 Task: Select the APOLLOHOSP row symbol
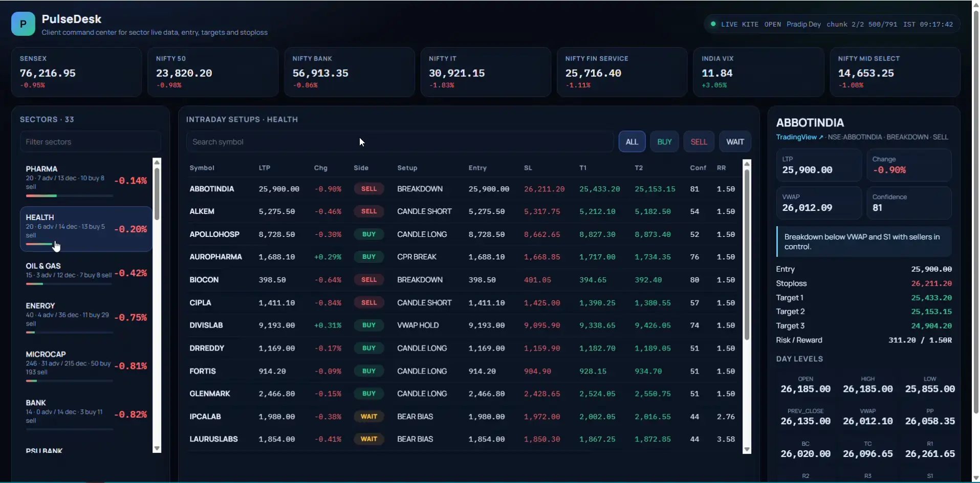[x=214, y=234]
